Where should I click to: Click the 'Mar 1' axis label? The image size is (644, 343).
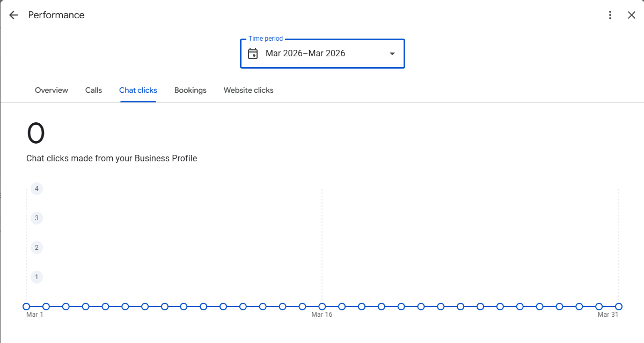(x=35, y=315)
